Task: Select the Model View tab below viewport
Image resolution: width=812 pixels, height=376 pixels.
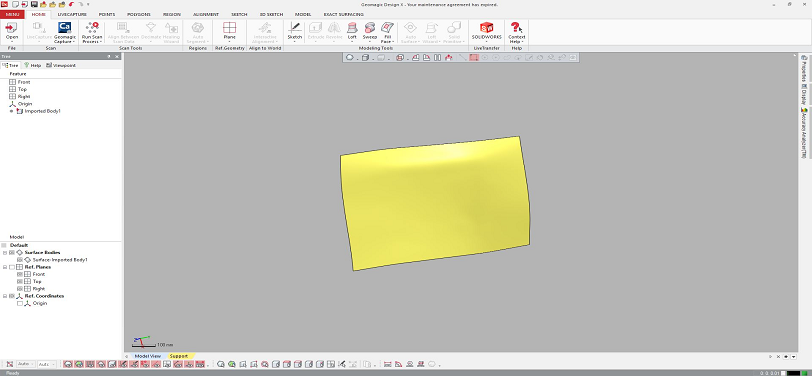Action: tap(148, 356)
